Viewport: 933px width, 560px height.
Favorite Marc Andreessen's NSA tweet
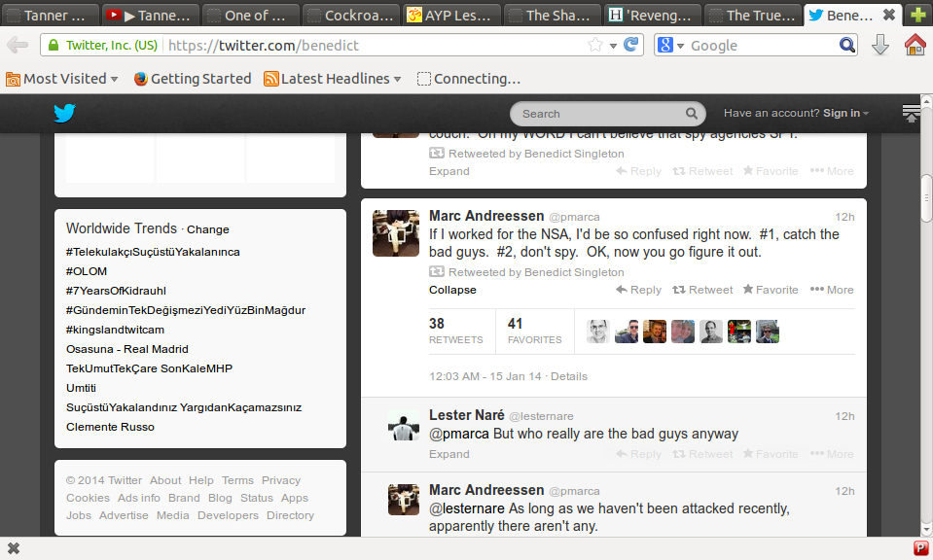pos(771,290)
